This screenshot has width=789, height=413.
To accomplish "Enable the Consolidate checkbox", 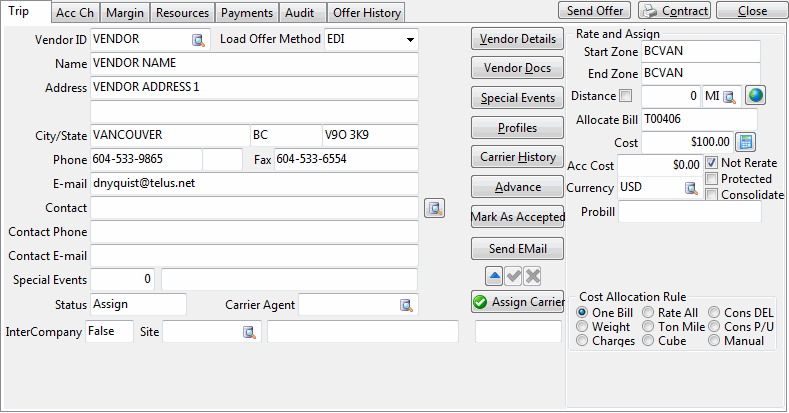I will [x=711, y=195].
